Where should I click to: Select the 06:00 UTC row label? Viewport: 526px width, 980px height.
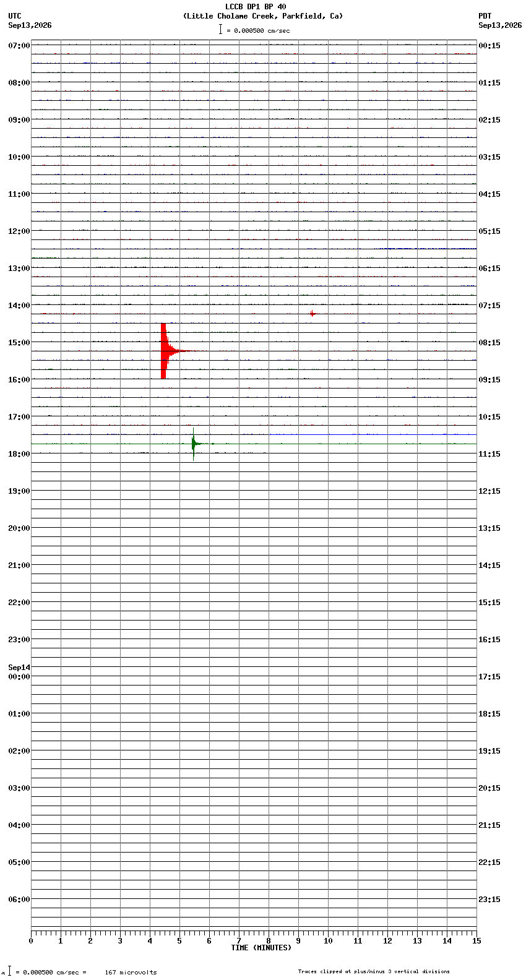(19, 900)
